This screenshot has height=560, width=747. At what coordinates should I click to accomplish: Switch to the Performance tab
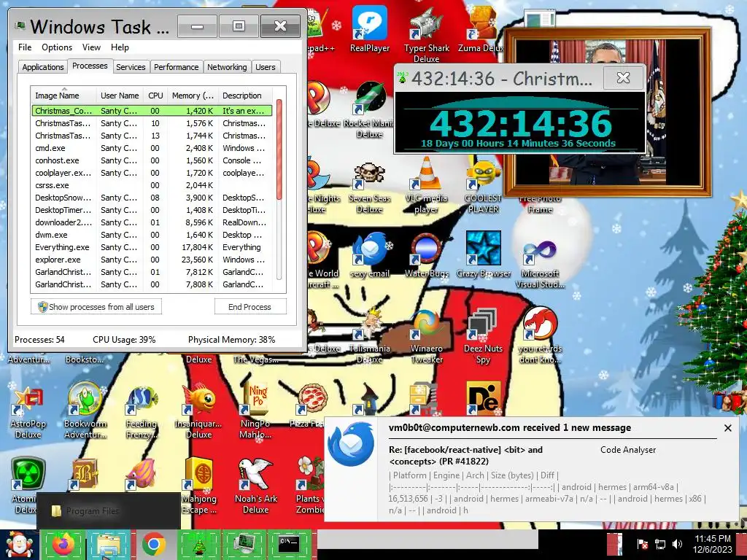point(176,67)
